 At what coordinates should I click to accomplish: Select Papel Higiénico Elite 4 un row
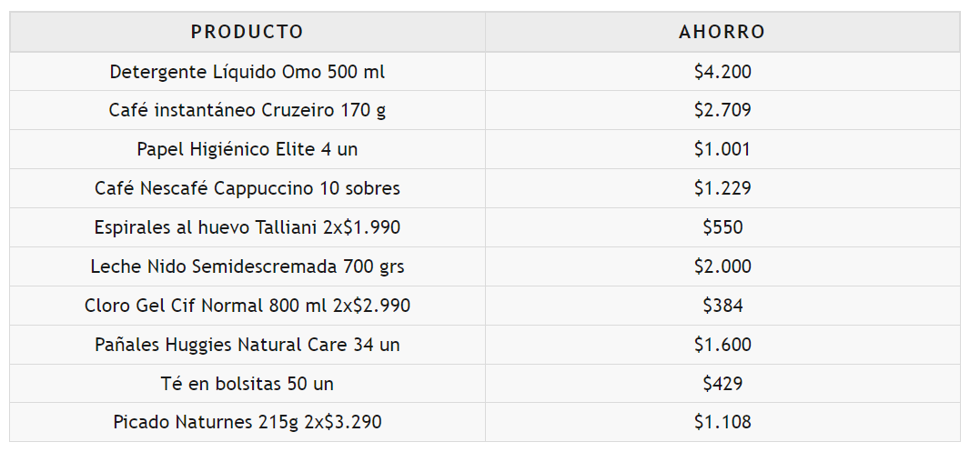[248, 150]
